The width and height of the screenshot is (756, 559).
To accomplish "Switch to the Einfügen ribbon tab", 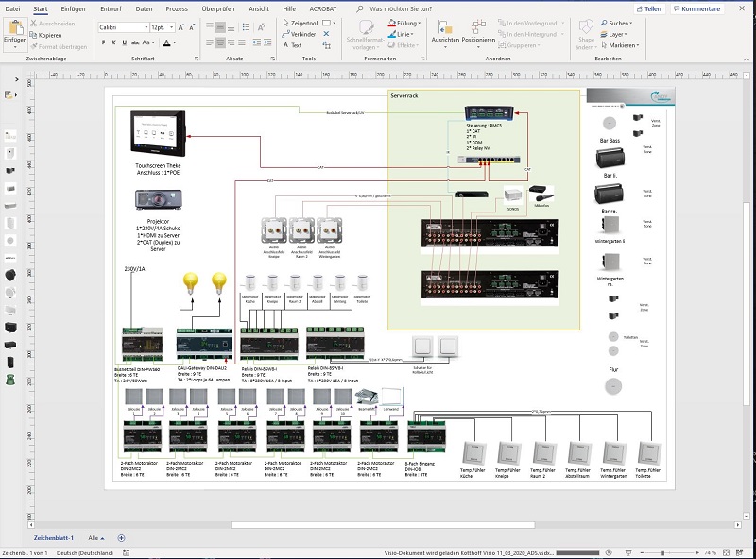I will 74,8.
